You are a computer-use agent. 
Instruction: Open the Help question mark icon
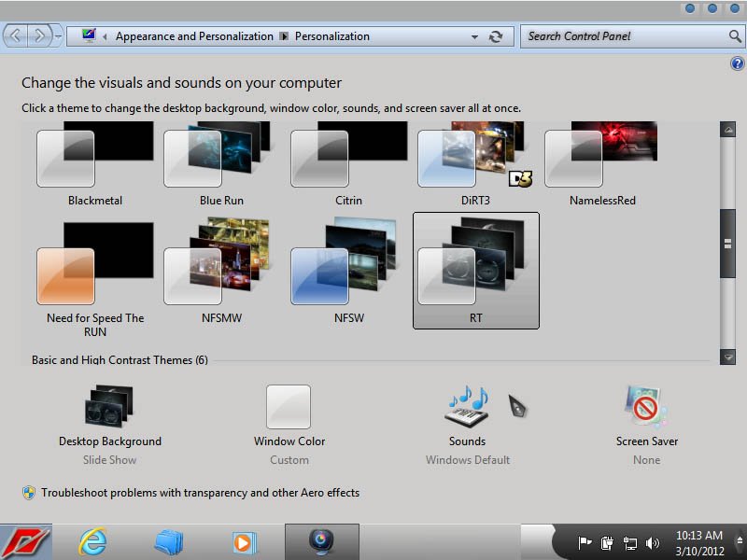coord(737,63)
